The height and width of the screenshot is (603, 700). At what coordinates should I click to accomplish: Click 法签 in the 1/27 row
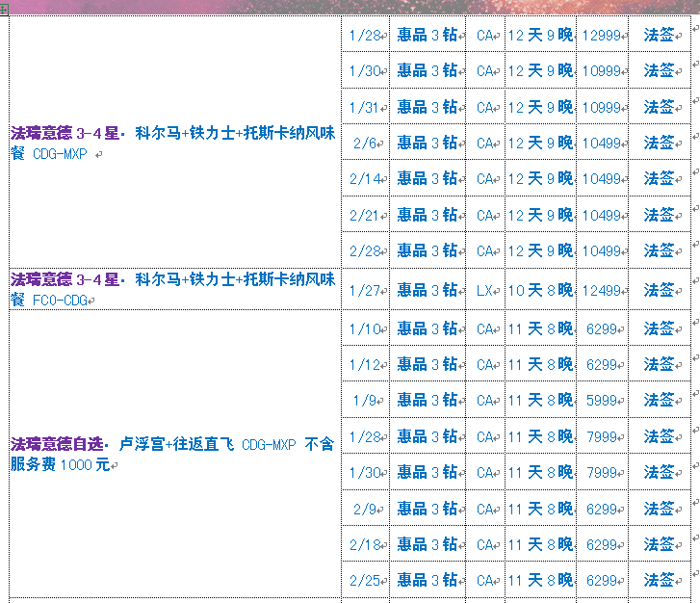(660, 291)
